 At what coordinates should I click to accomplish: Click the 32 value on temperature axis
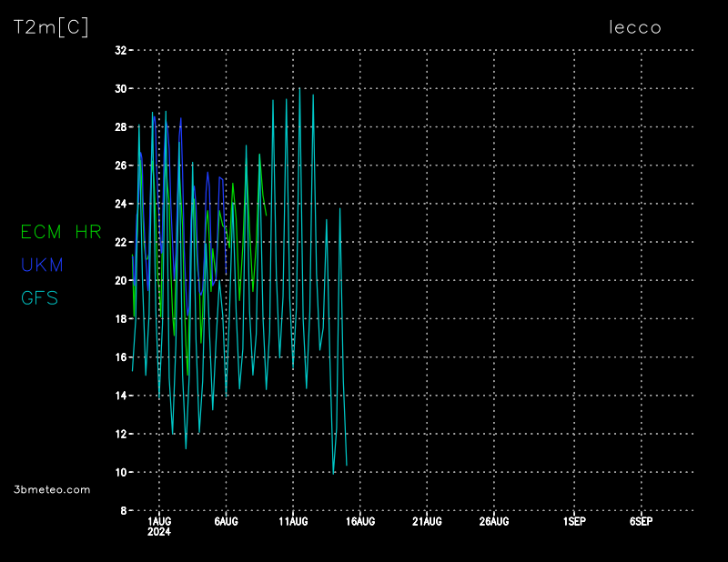tap(120, 50)
